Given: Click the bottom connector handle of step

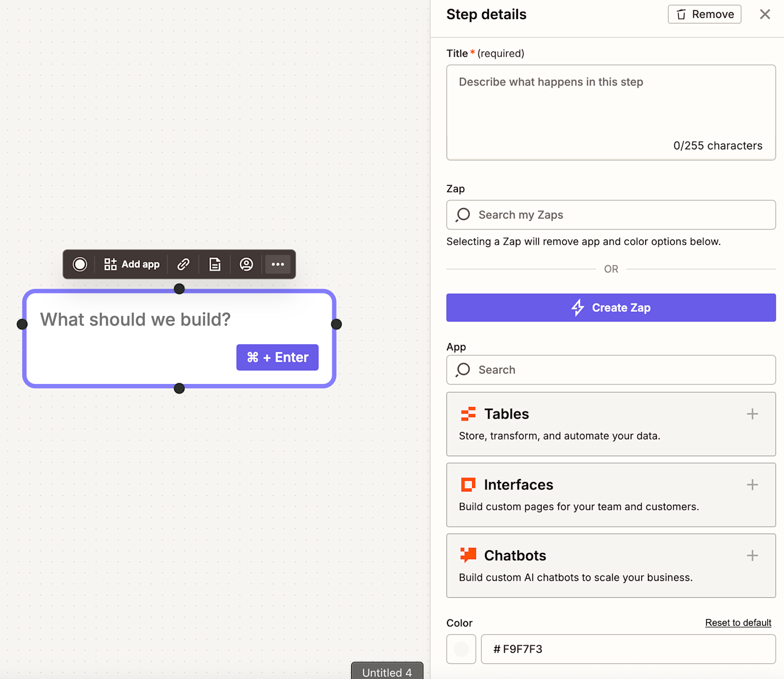Looking at the screenshot, I should pyautogui.click(x=179, y=388).
